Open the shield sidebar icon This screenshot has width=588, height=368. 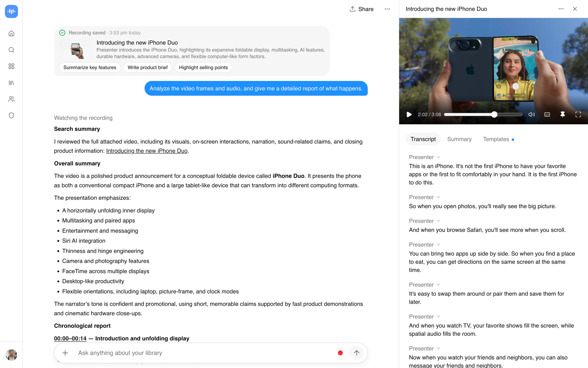pyautogui.click(x=11, y=115)
